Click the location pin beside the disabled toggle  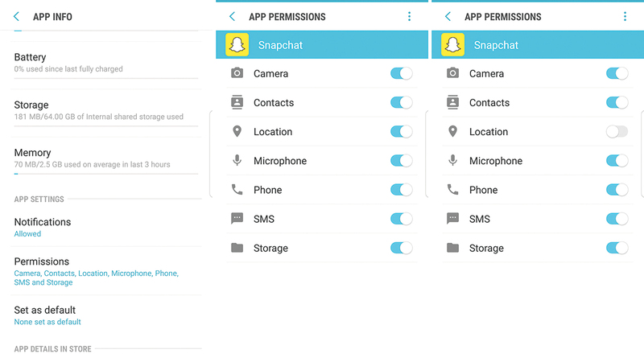452,132
